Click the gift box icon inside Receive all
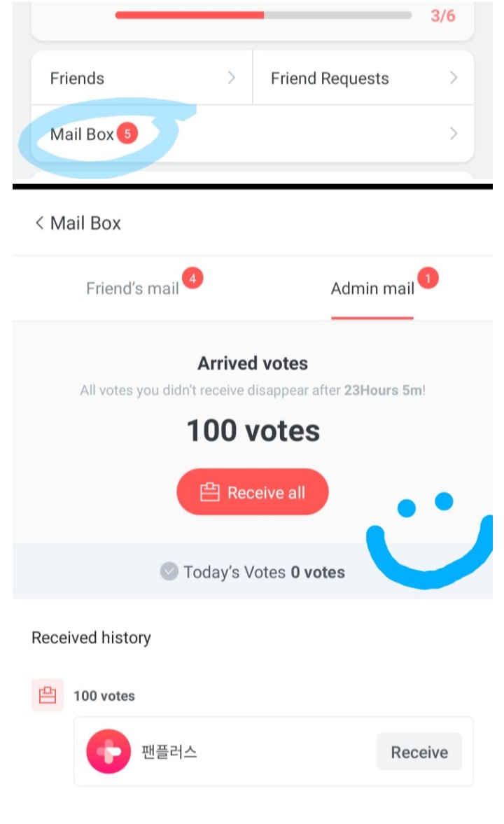This screenshot has width=504, height=824. pos(210,493)
